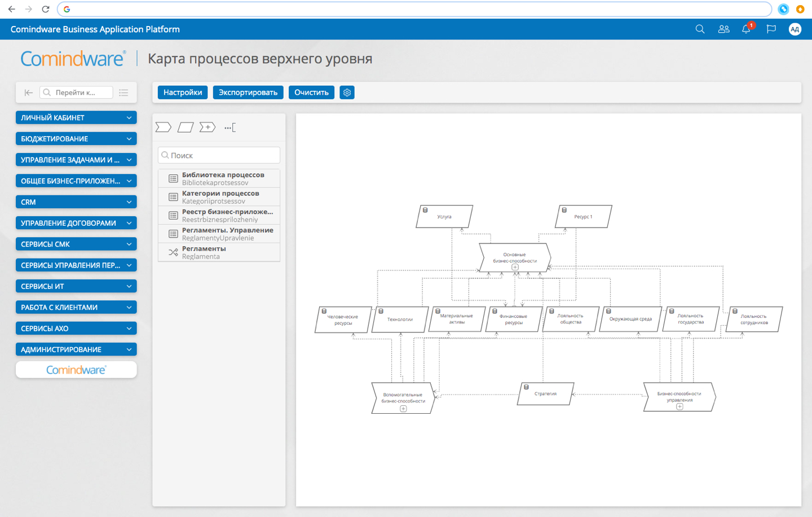The width and height of the screenshot is (812, 517).
Task: Expand РАБОТА С КЛИЕНТАМИ section
Action: (76, 307)
